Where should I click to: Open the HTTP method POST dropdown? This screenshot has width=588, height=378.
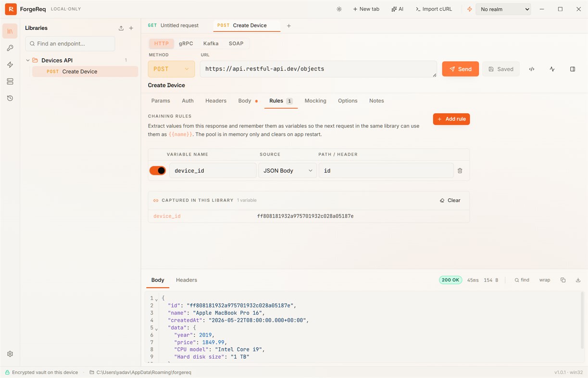point(171,69)
